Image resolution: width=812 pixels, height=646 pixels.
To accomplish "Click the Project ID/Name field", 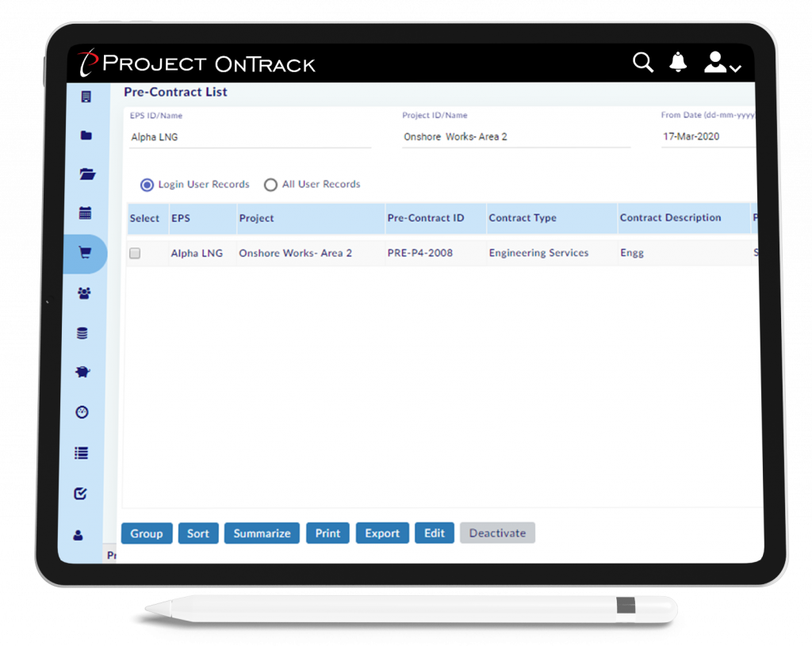I will 515,137.
